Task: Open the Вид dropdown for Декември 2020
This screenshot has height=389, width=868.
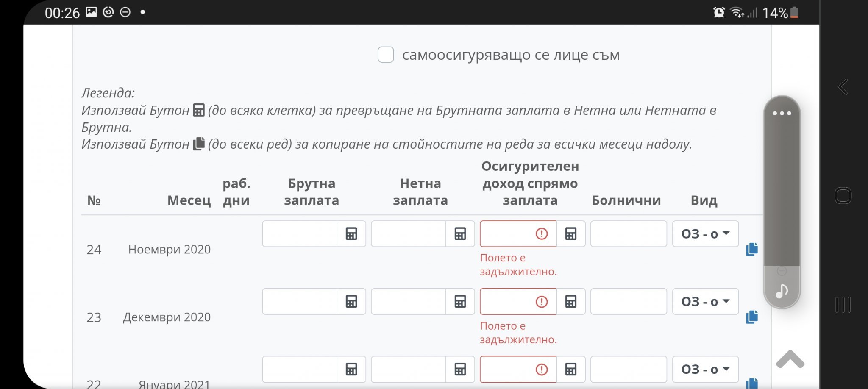Action: point(705,302)
